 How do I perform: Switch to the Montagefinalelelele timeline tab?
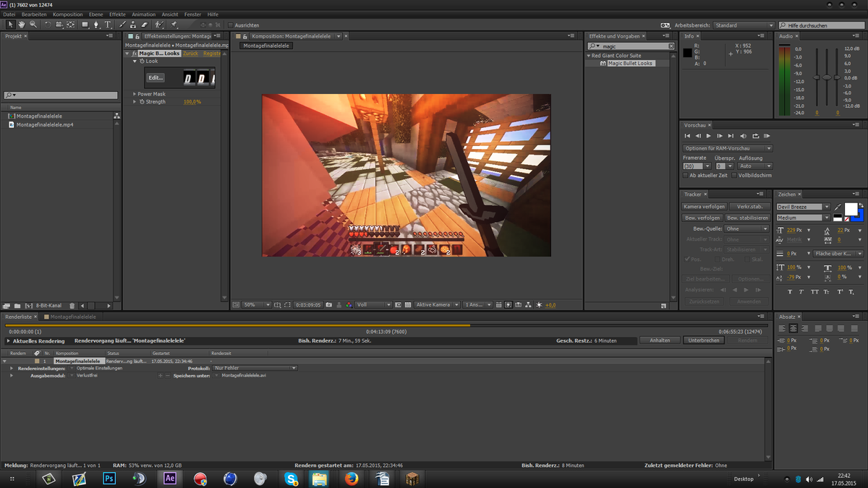coord(72,317)
